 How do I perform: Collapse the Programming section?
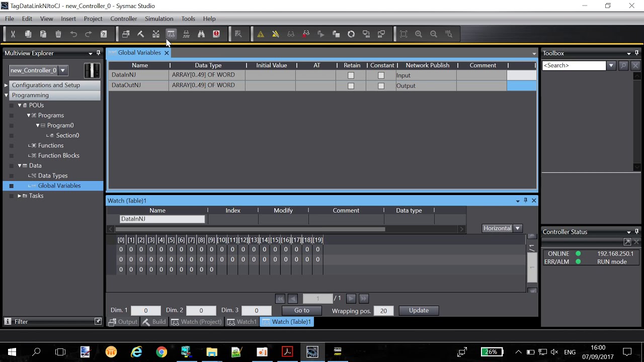(6, 95)
